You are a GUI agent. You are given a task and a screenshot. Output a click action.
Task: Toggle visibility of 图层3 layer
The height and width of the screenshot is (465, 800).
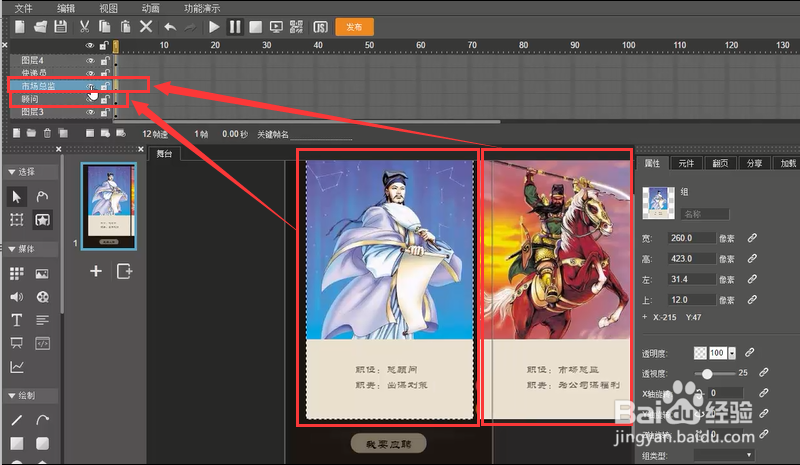point(90,112)
